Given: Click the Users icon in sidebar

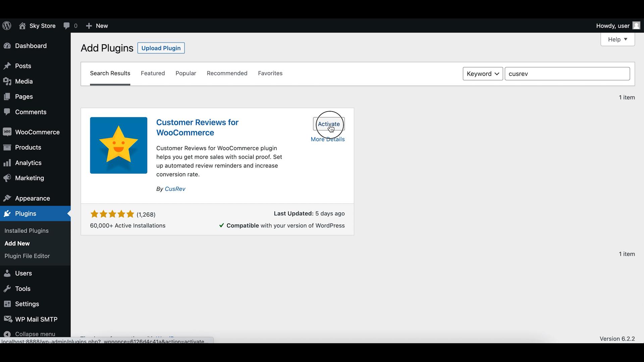Looking at the screenshot, I should point(7,274).
